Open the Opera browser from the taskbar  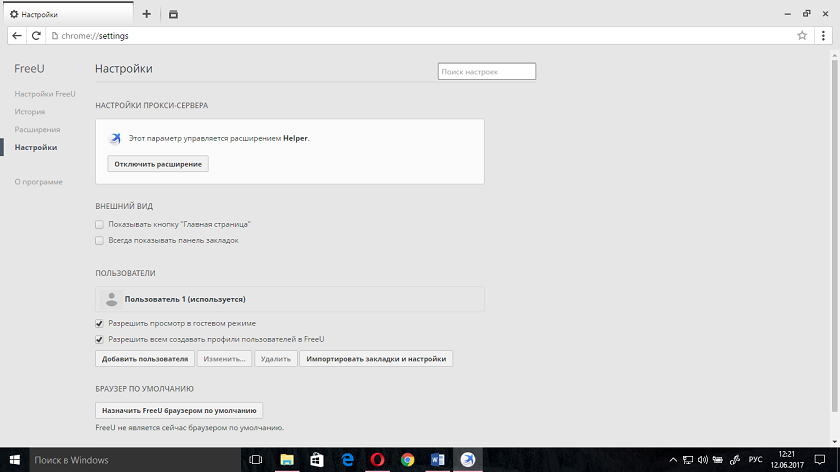coord(377,460)
